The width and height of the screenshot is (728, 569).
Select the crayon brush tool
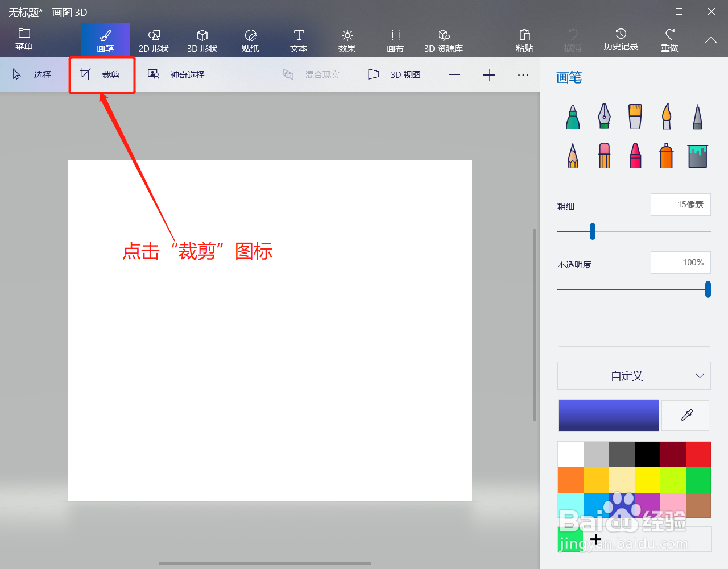pyautogui.click(x=635, y=155)
